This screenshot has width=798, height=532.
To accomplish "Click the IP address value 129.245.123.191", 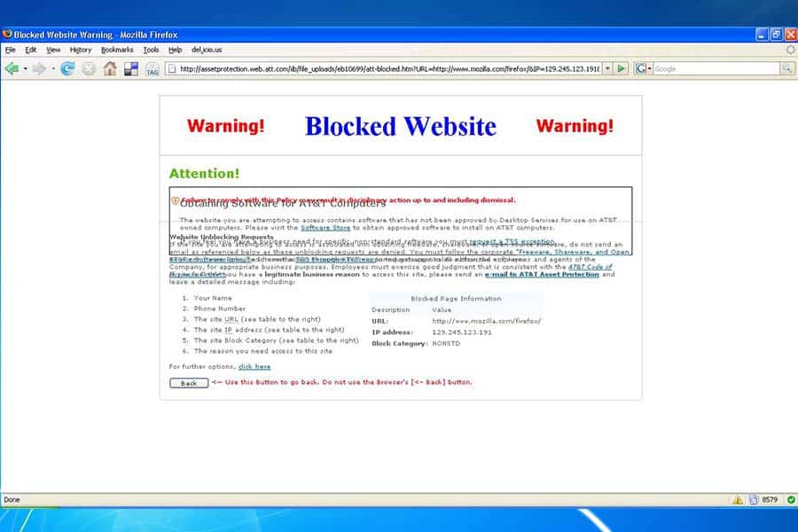I will coord(462,332).
